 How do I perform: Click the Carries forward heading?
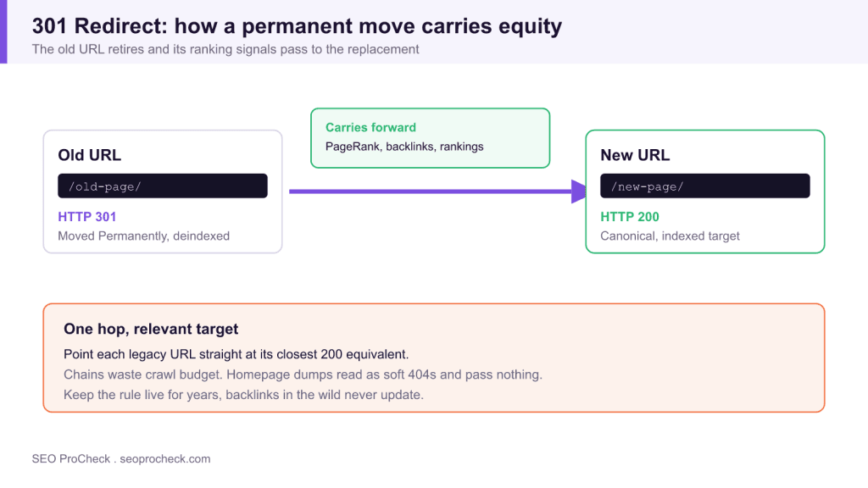pyautogui.click(x=370, y=127)
